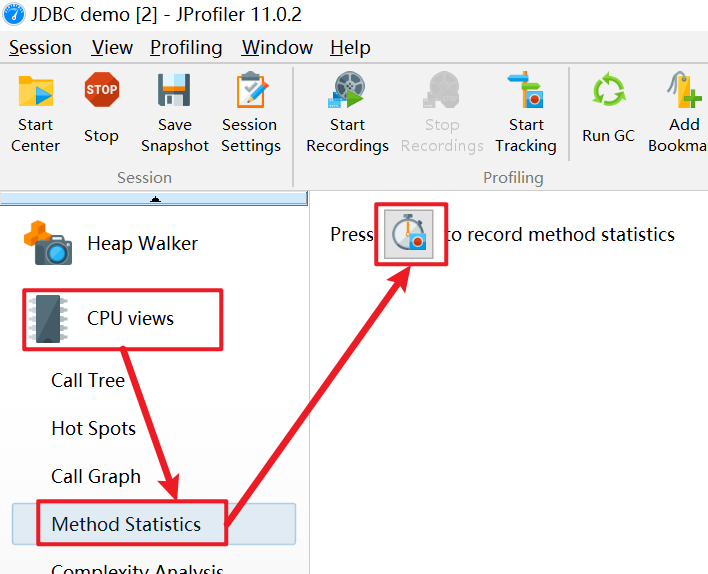Click Start Tracking signpost icon

[526, 89]
